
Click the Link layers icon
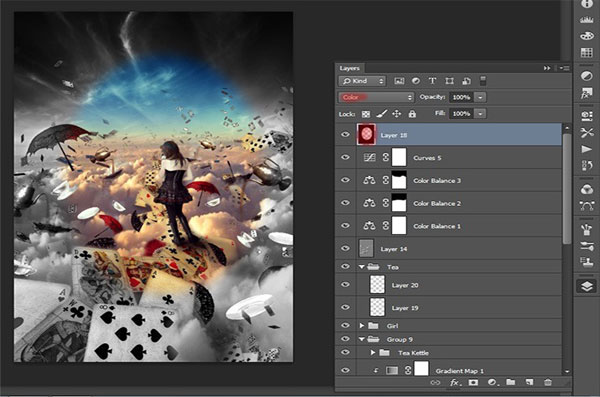(x=435, y=382)
